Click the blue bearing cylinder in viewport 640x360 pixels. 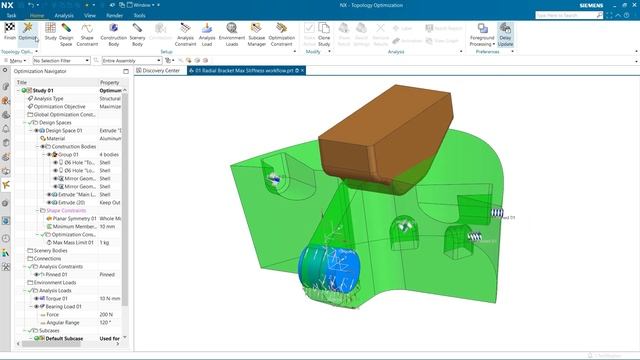pos(329,269)
